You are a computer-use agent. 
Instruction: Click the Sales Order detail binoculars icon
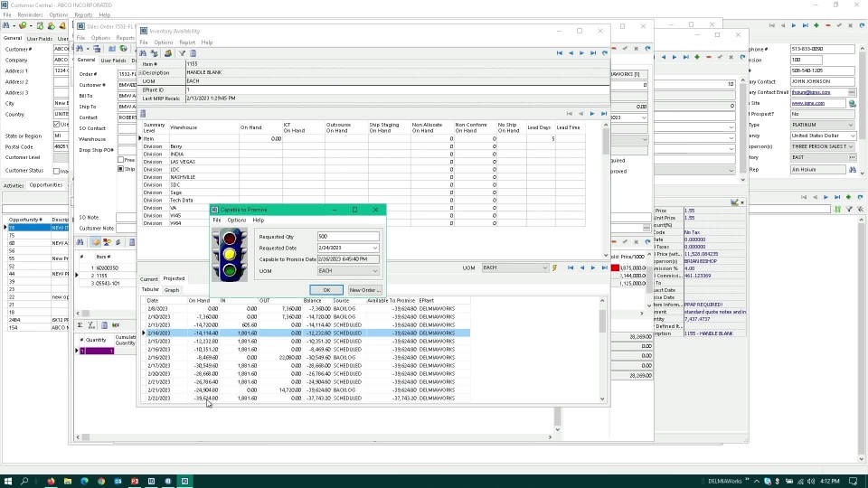pyautogui.click(x=80, y=242)
